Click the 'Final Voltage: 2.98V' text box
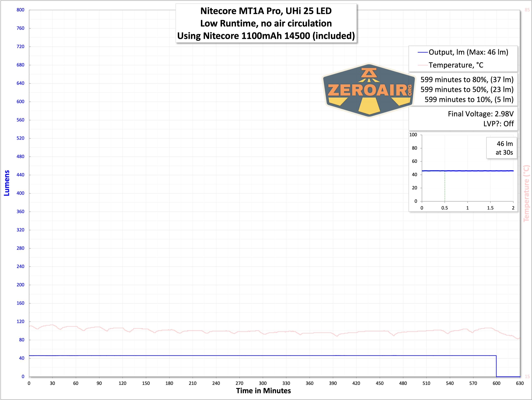 point(480,114)
